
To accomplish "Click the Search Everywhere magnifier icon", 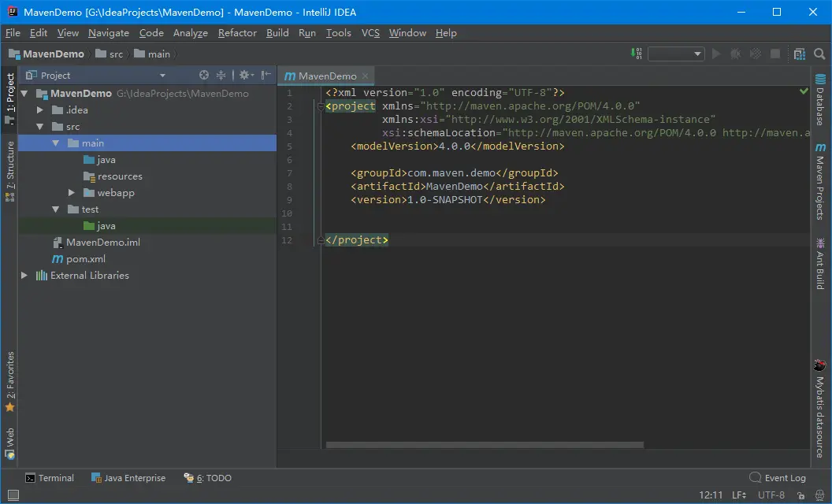I will [819, 54].
